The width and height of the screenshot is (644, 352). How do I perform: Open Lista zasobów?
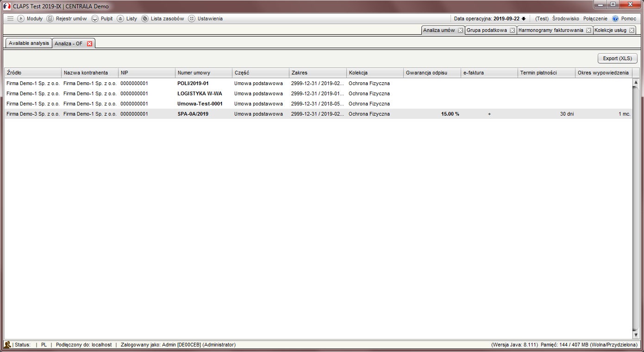(x=163, y=19)
